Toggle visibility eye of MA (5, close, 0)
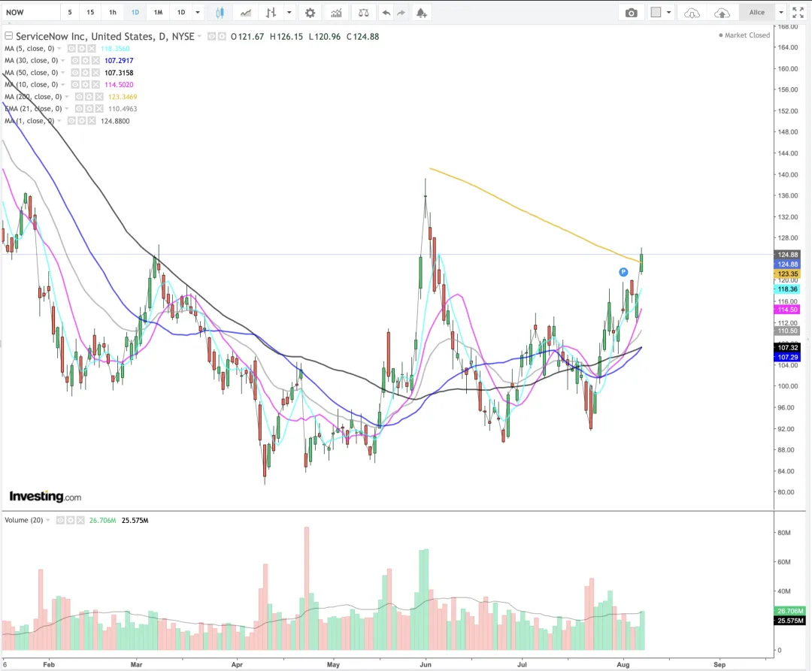Viewport: 812px width, 671px height. [x=72, y=49]
